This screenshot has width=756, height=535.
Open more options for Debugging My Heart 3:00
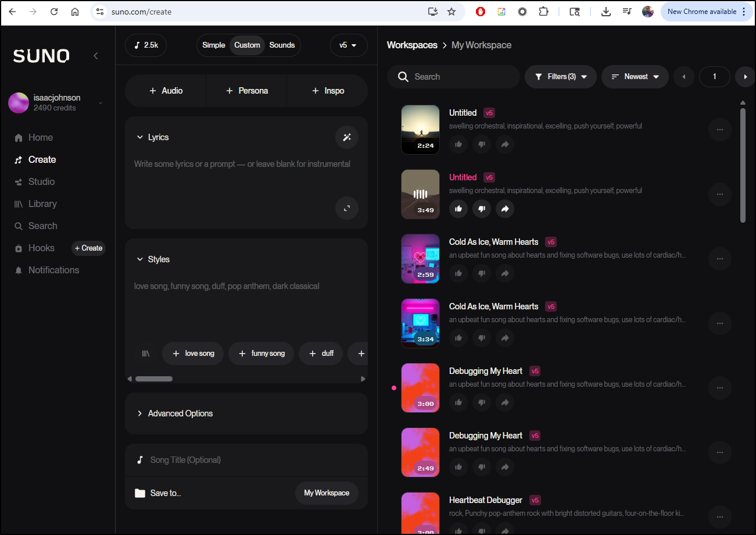719,388
